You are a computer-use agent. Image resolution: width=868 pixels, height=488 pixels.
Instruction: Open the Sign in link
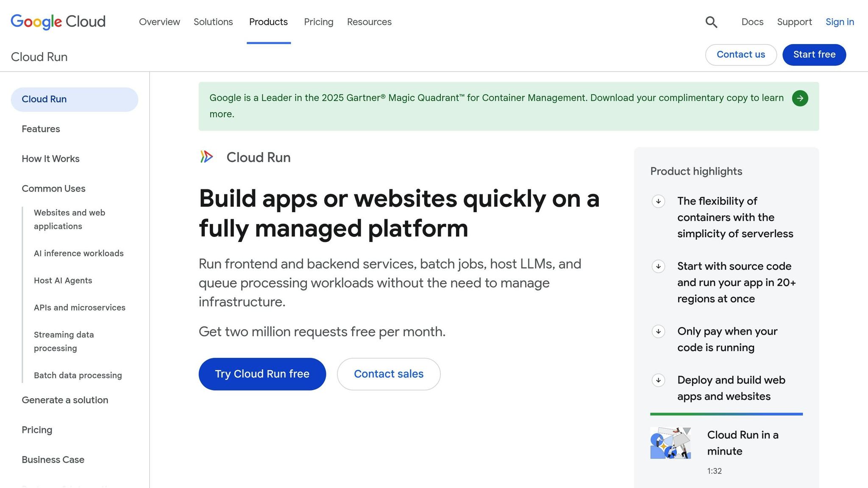click(840, 22)
